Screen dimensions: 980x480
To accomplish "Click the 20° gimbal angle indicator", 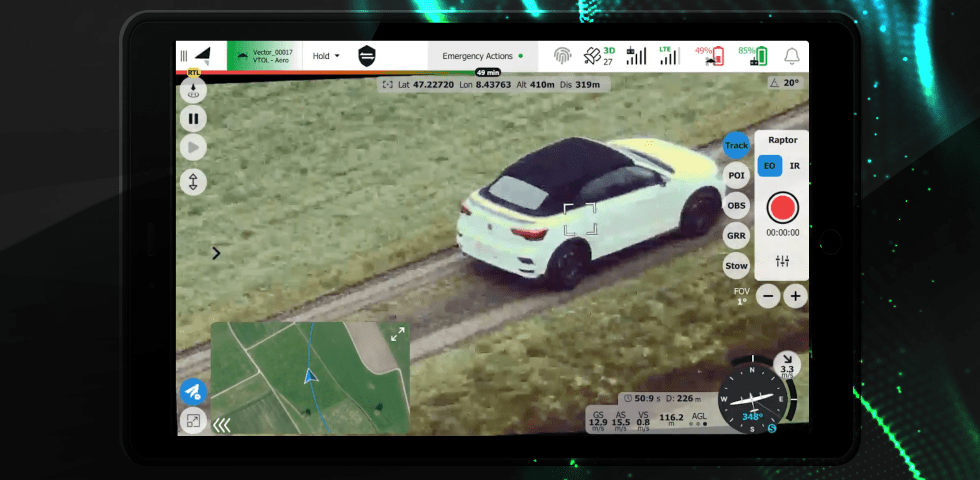I will [x=786, y=82].
